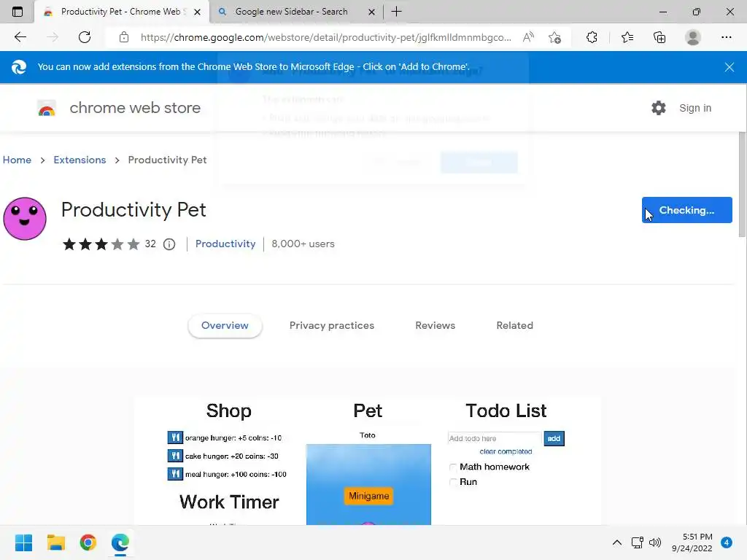Open the Collections icon
The image size is (747, 560).
click(x=659, y=37)
